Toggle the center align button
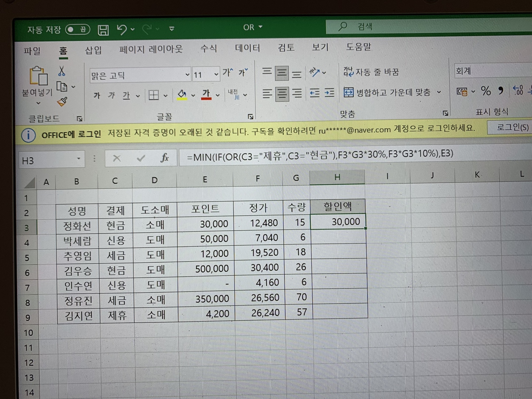Viewport: 532px width, 399px height. (282, 93)
